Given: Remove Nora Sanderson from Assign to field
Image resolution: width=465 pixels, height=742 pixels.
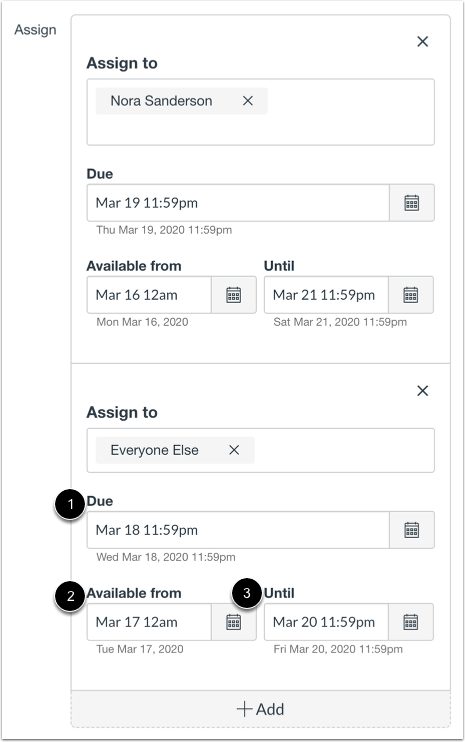Looking at the screenshot, I should pos(248,101).
